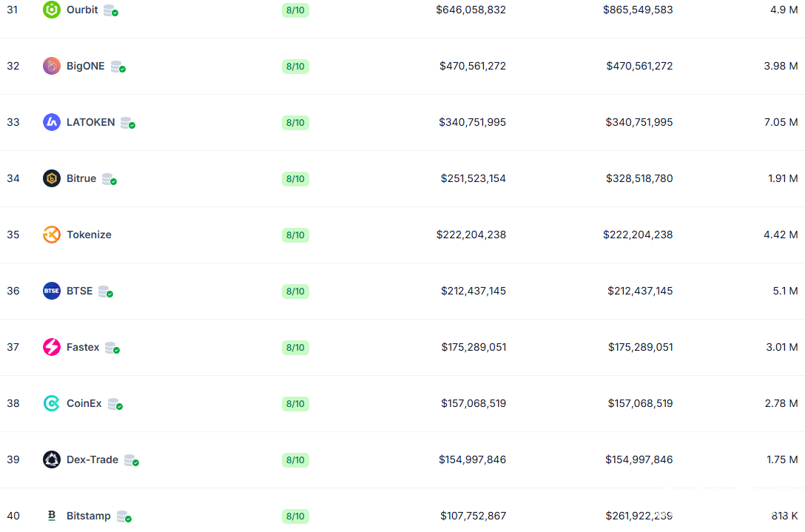This screenshot has width=805, height=532.
Task: Click the LATOKEN exchange logo
Action: (x=51, y=122)
